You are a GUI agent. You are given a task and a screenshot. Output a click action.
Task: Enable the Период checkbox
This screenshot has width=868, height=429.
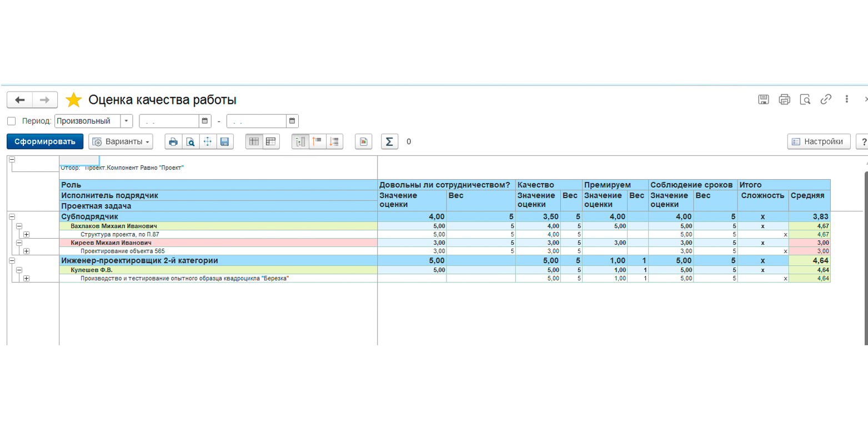tap(11, 121)
